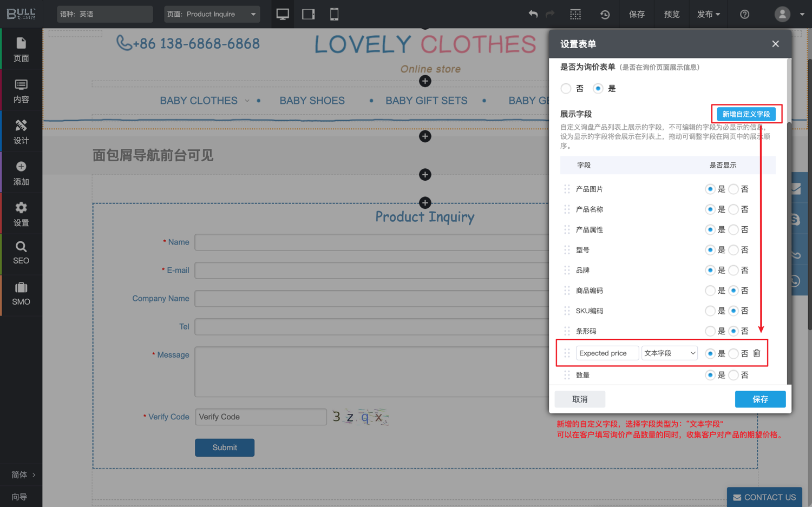The image size is (812, 507).
Task: Expand the 页面 Product Inquire dropdown
Action: pyautogui.click(x=212, y=14)
